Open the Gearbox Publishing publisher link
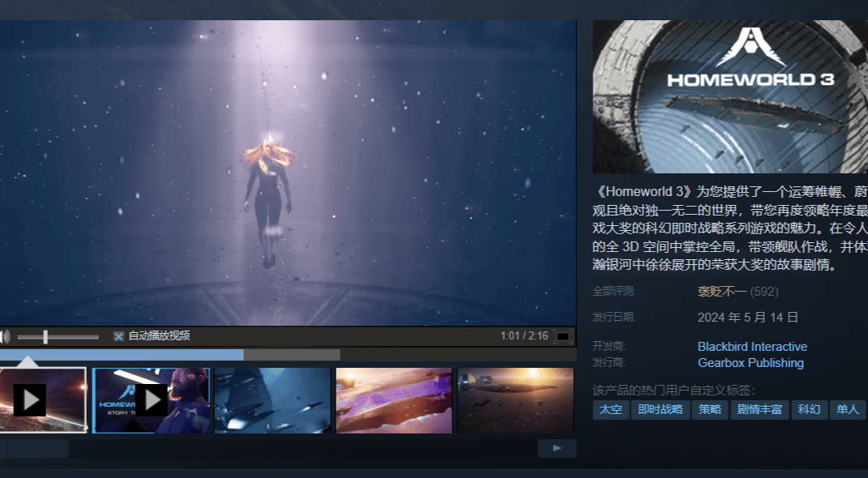868x478 pixels. (750, 363)
